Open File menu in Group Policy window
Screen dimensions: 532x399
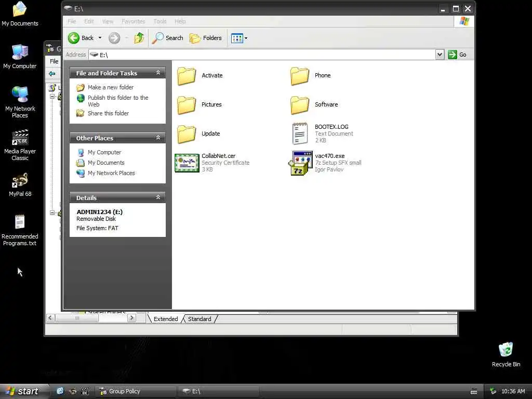(54, 61)
